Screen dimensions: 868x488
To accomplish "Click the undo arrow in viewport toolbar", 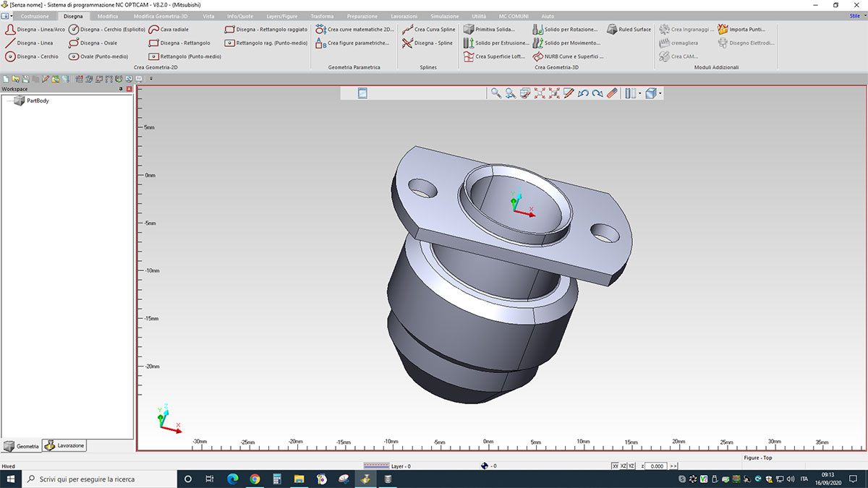I will tap(583, 93).
